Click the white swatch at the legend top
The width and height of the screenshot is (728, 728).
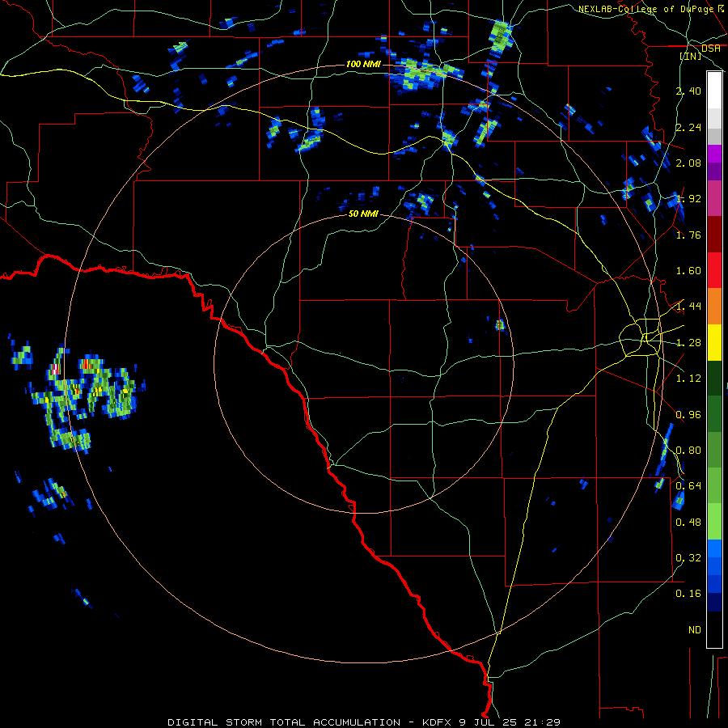[x=714, y=90]
